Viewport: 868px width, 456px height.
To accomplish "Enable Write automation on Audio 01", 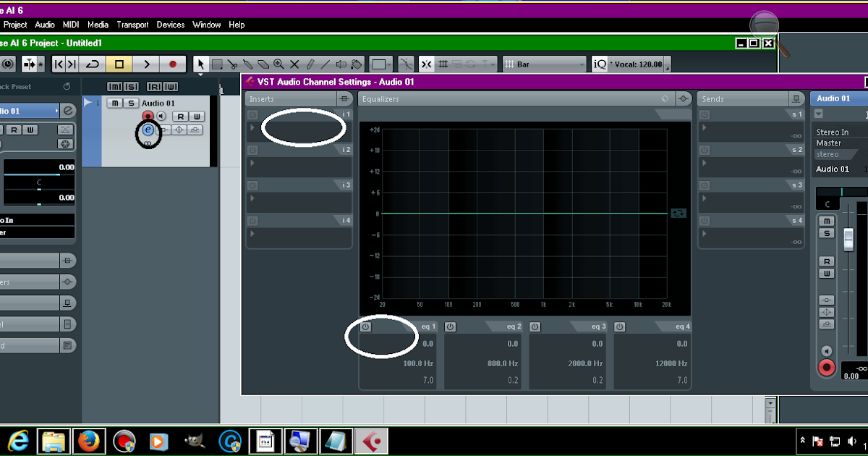I will click(x=196, y=116).
